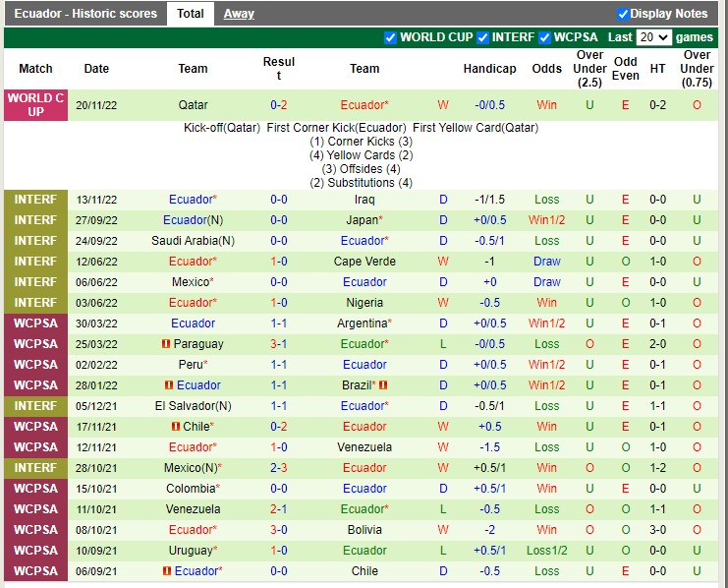This screenshot has width=728, height=588.
Task: Click the 1-1 result against Argentina
Action: (279, 323)
